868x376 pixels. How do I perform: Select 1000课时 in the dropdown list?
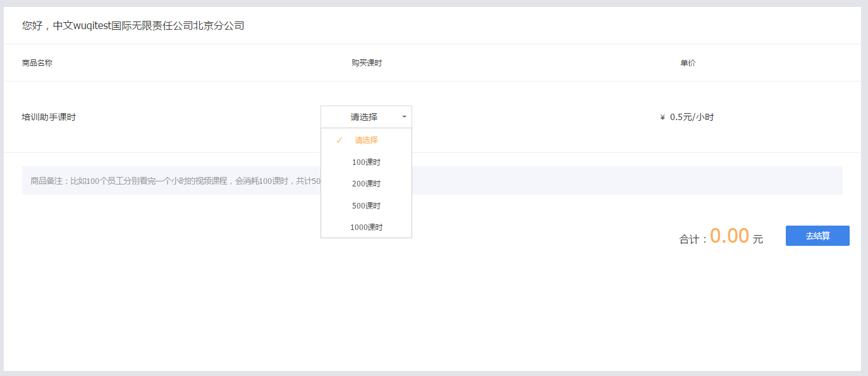tap(366, 227)
